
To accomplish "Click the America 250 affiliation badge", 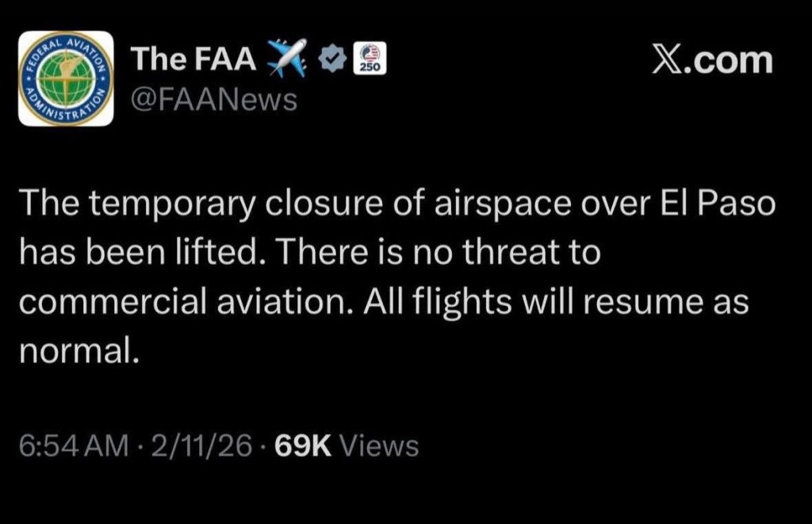I will point(369,58).
